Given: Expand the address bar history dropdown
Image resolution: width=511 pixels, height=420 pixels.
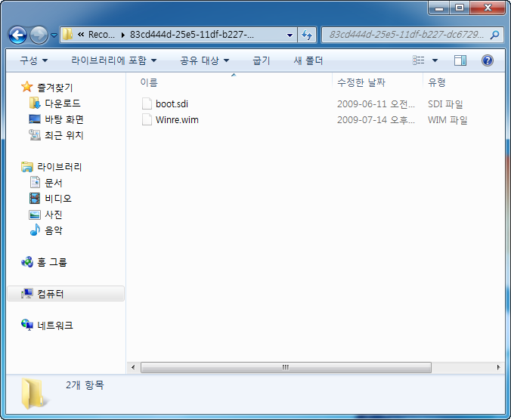Looking at the screenshot, I should (290, 35).
